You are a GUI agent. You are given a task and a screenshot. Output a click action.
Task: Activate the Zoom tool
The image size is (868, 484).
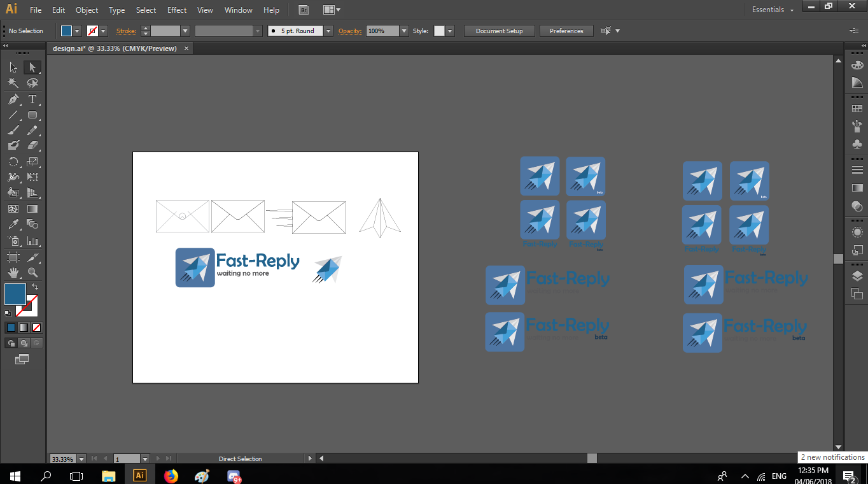[32, 273]
